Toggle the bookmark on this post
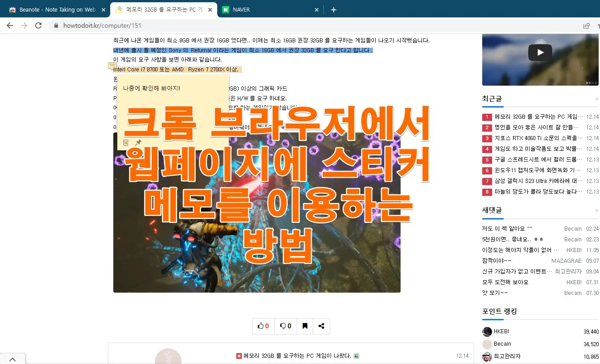The height and width of the screenshot is (364, 600). click(x=305, y=326)
